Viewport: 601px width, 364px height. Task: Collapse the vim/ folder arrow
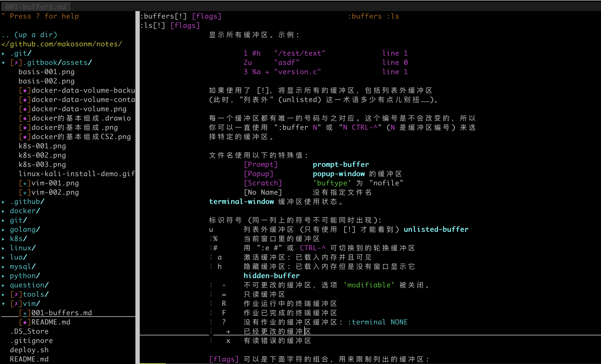3,304
